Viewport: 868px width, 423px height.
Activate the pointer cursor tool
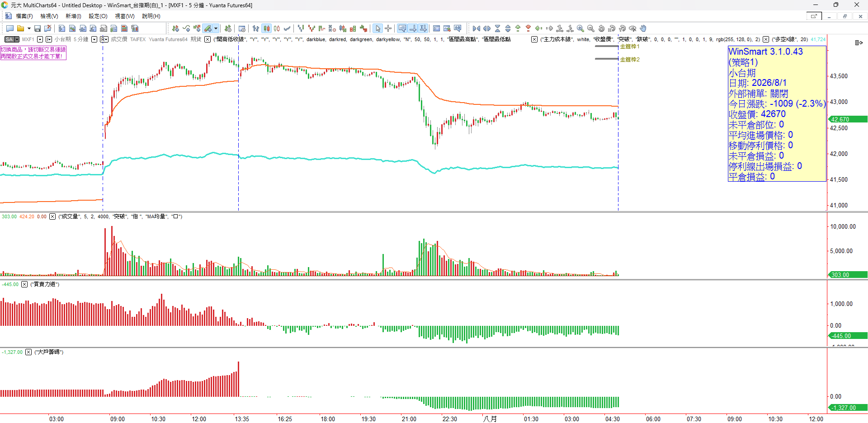(378, 28)
